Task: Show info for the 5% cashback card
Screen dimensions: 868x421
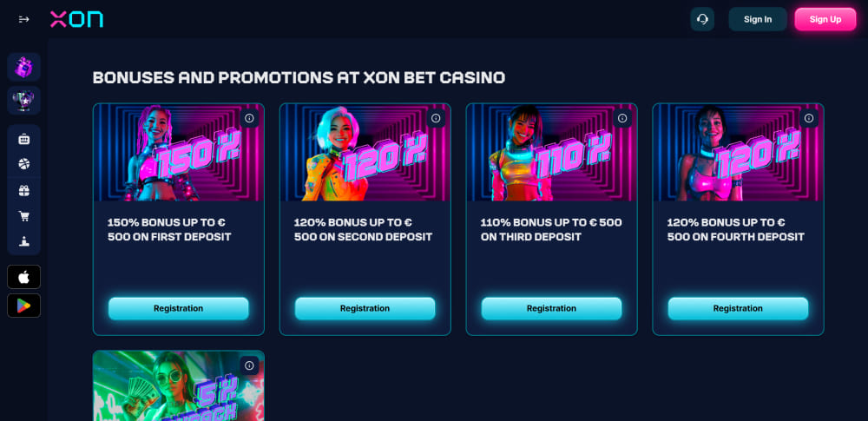Action: (249, 365)
